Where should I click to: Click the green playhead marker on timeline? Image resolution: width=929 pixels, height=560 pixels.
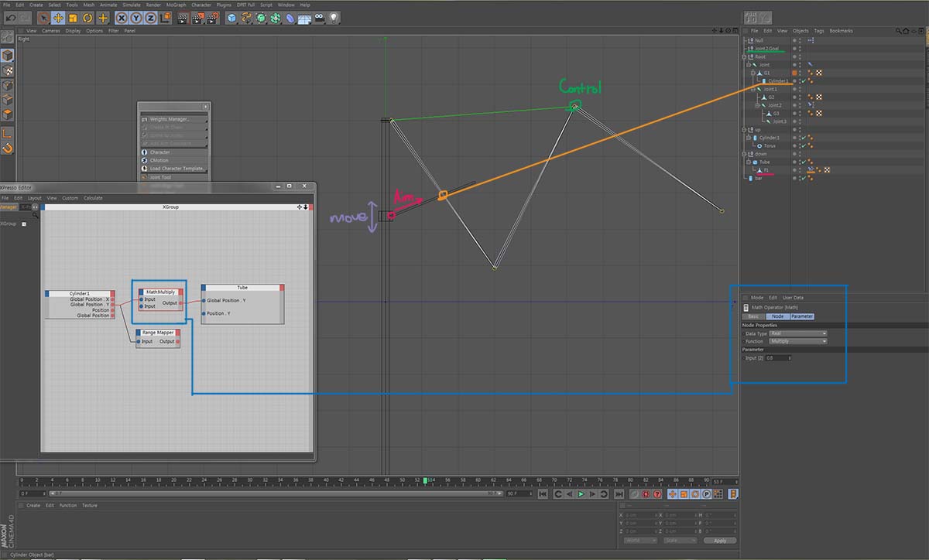tap(425, 480)
